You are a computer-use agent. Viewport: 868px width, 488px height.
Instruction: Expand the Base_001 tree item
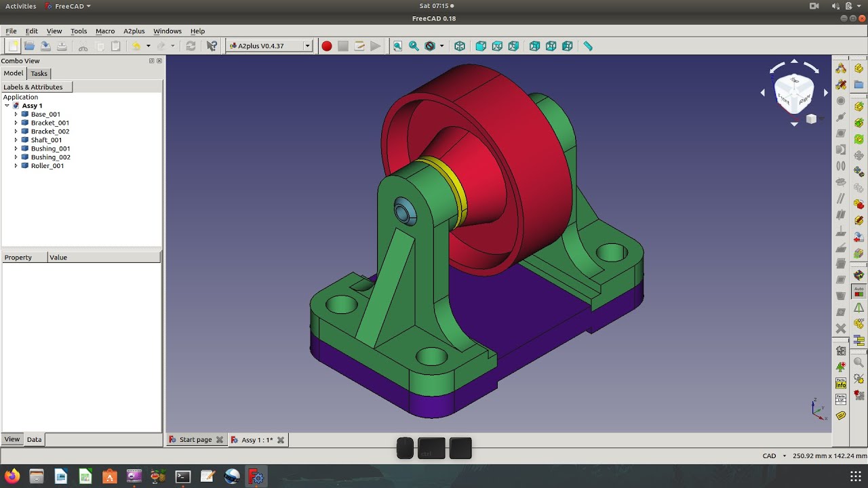(x=16, y=114)
